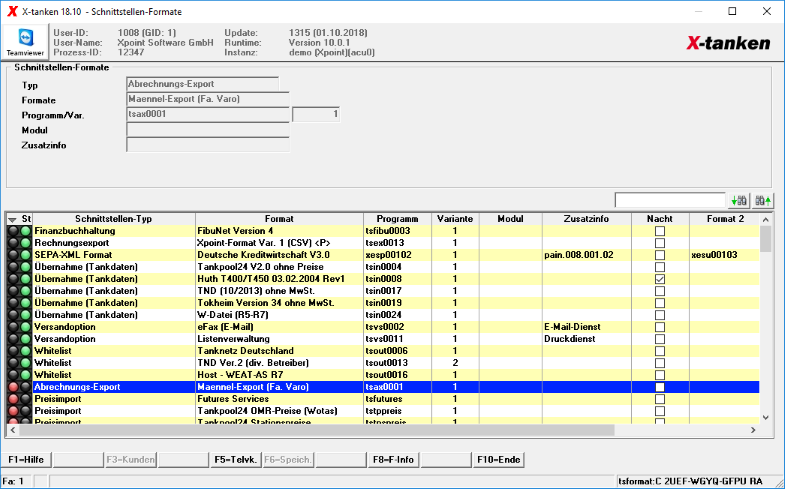This screenshot has width=785, height=489.
Task: Click status light of Tanknetz Deutschland row
Action: click(25, 351)
